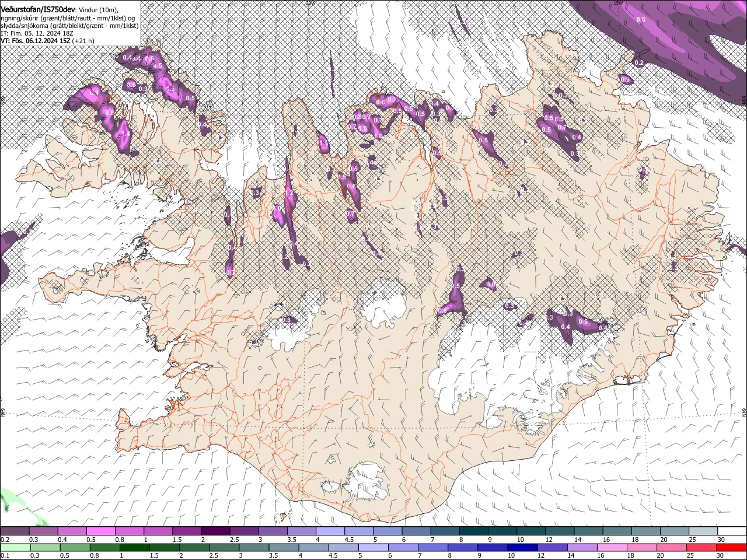Select lower-scale violet swatch between 12 and 14
The height and width of the screenshot is (560, 747).
point(553,547)
